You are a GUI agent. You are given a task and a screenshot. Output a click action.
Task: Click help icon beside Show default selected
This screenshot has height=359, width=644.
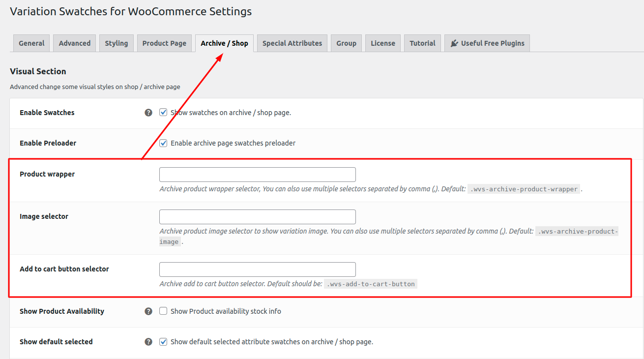click(x=148, y=342)
